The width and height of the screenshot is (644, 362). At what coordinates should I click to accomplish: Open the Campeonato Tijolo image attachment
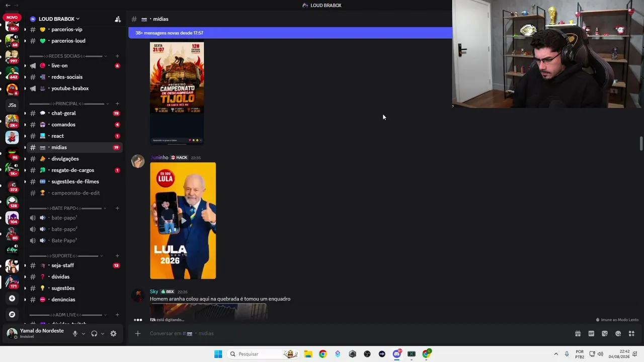point(177,93)
